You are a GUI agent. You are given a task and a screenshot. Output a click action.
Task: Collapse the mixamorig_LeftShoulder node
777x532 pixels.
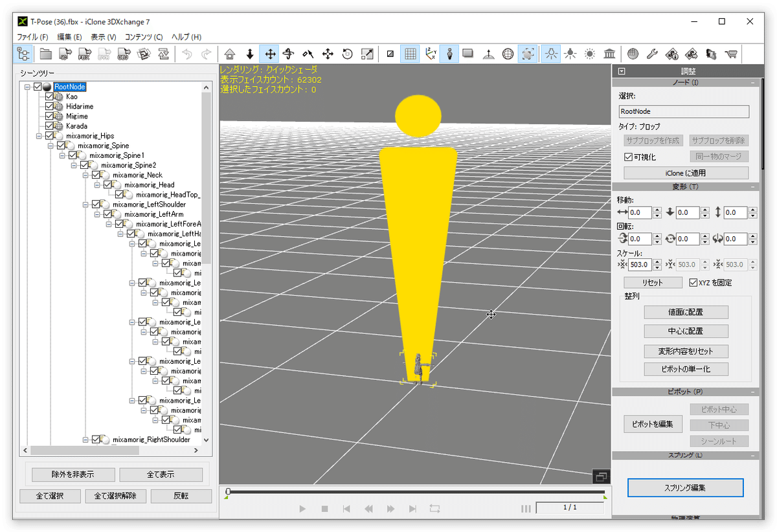tap(85, 205)
